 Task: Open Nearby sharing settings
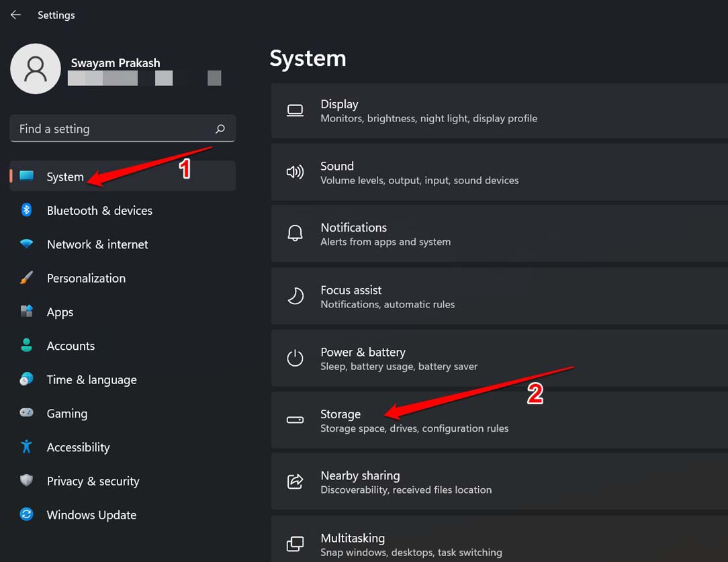point(498,481)
